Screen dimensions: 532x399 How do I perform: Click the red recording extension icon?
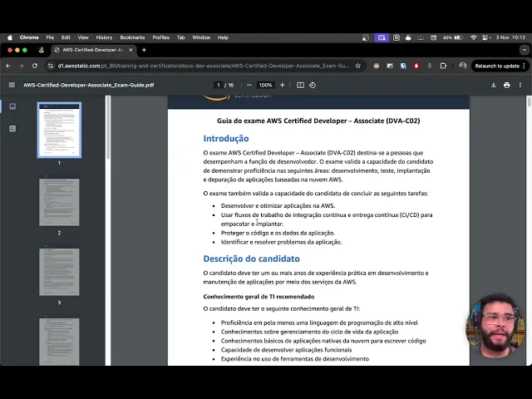click(x=416, y=66)
